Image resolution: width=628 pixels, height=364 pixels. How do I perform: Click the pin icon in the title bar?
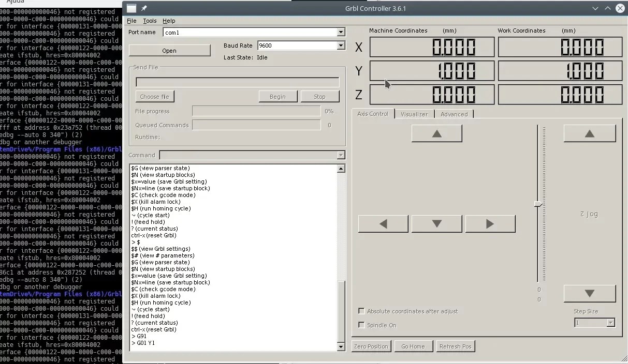coord(144,8)
